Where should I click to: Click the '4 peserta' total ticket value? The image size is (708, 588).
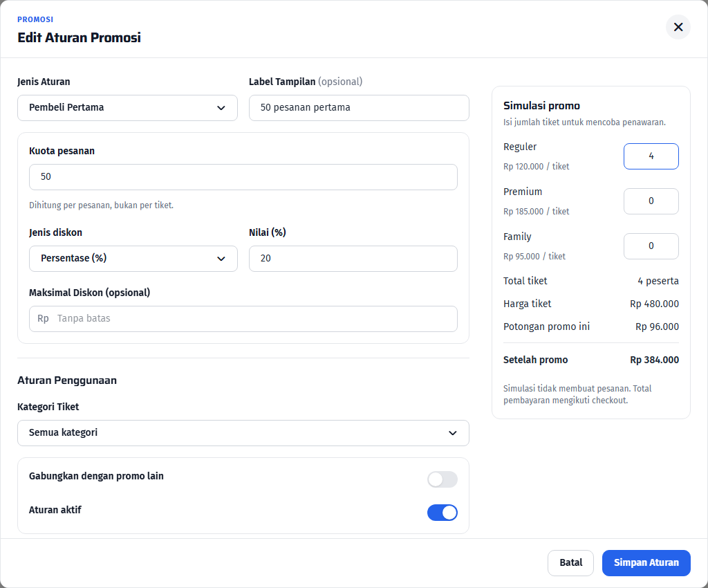point(658,281)
